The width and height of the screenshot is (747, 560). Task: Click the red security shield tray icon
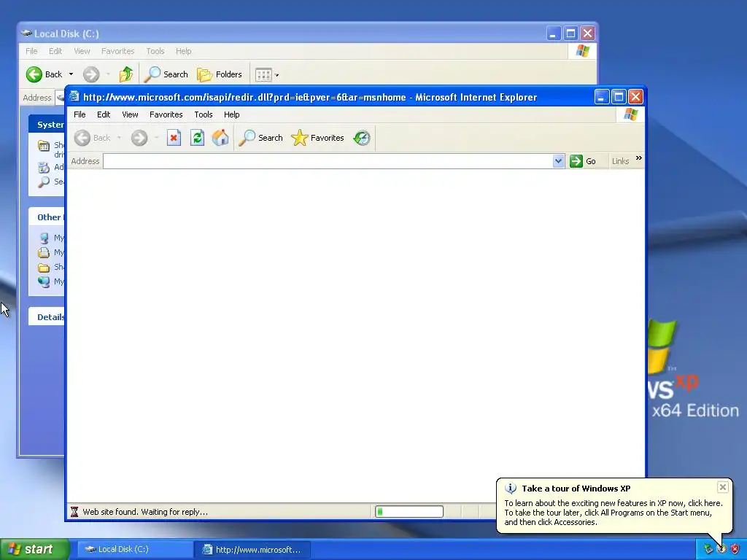(735, 549)
